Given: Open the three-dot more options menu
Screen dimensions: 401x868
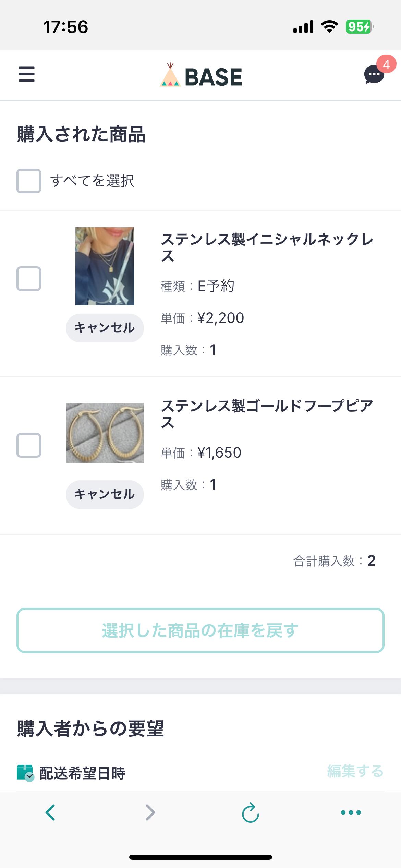Looking at the screenshot, I should 351,812.
